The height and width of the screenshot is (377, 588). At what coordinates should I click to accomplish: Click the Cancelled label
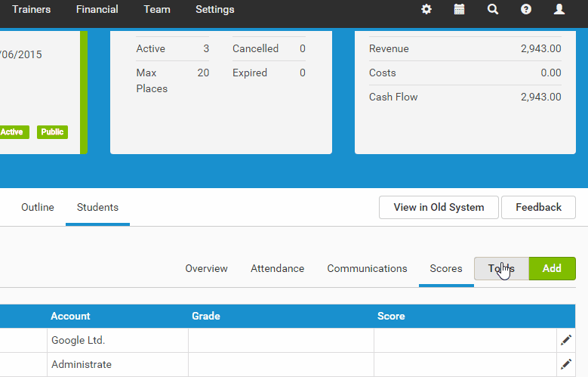255,49
